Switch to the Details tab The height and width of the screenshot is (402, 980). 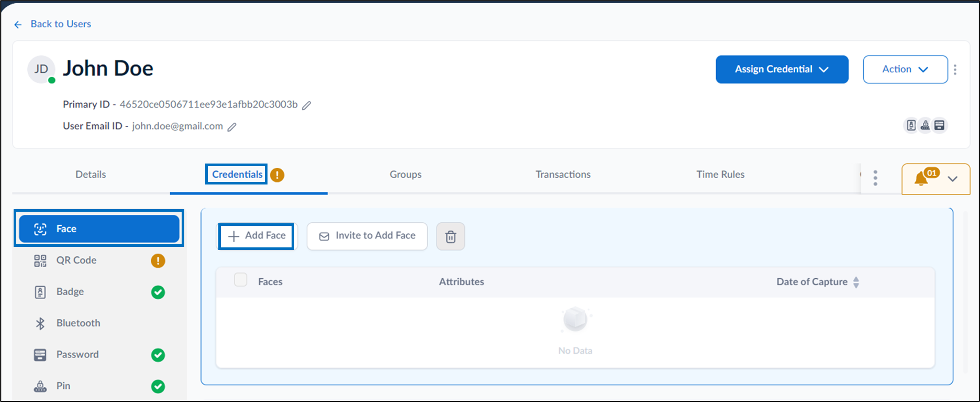tap(91, 175)
